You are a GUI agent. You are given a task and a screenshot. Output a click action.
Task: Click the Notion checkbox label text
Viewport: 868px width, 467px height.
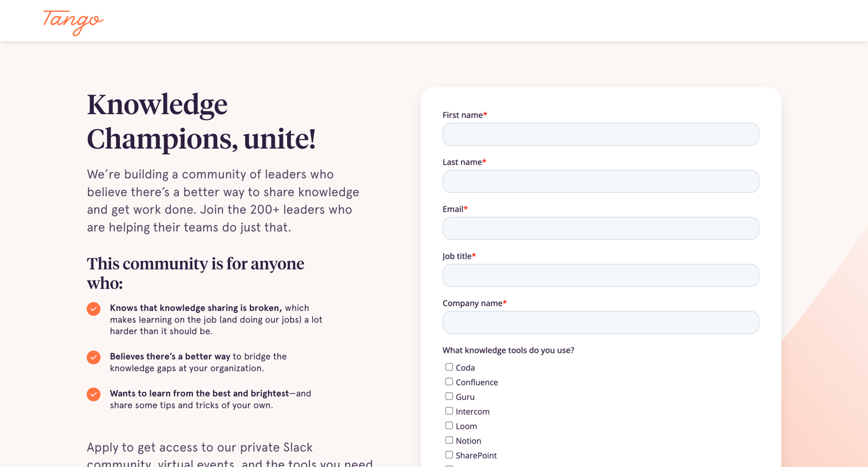click(468, 441)
